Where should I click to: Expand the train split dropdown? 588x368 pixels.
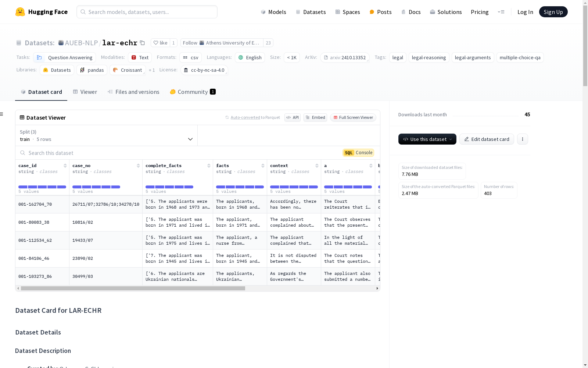107,135
